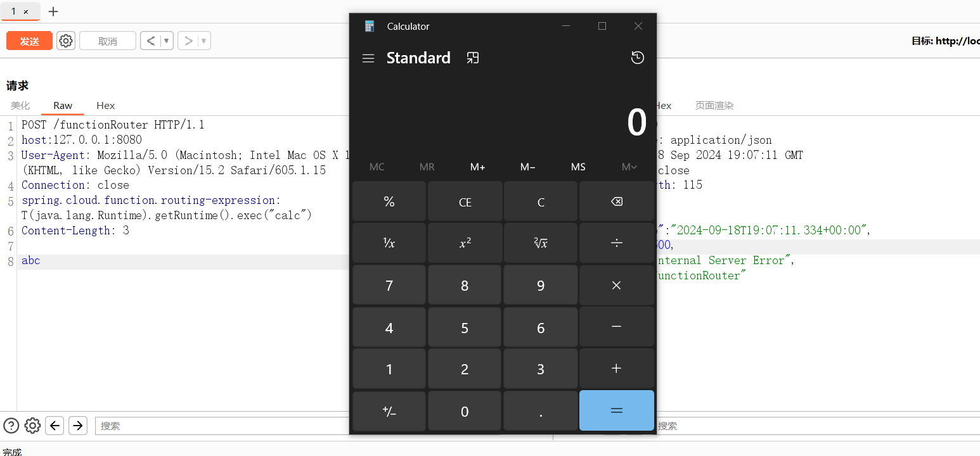Open the Calculator memory list M dropdown
Screen dimensions: 980x456
[629, 167]
